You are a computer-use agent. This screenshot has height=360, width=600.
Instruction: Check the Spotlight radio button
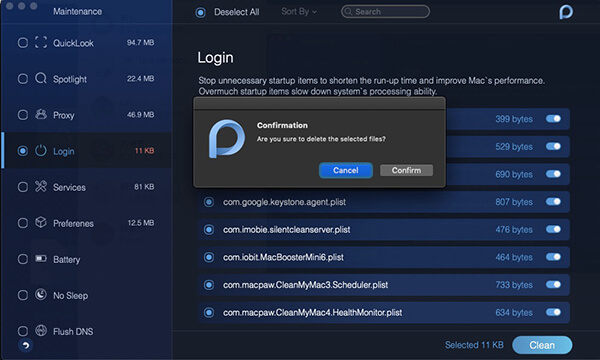[23, 79]
